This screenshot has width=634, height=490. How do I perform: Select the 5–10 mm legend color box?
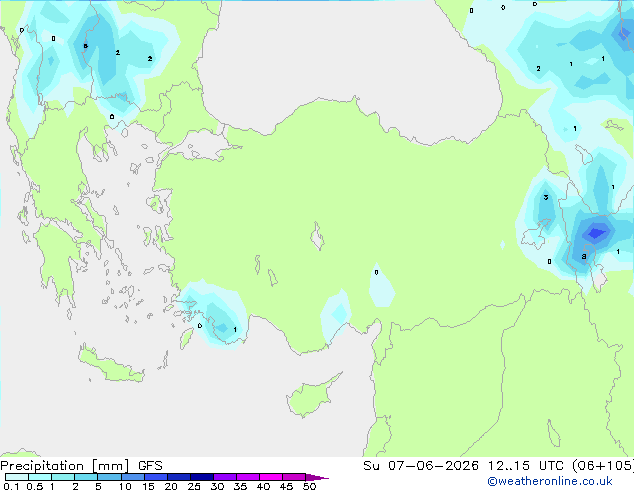pyautogui.click(x=109, y=477)
